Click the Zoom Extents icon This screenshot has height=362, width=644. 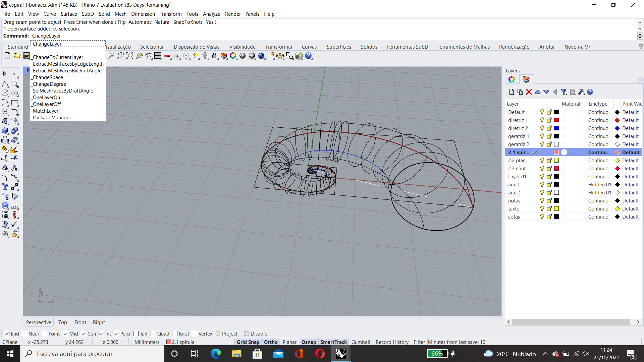tap(130, 56)
